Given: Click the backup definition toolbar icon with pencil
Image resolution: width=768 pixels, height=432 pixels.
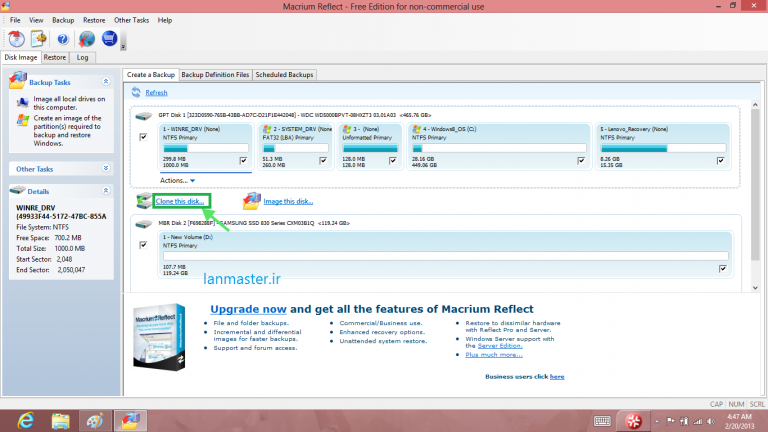Looking at the screenshot, I should coord(39,39).
